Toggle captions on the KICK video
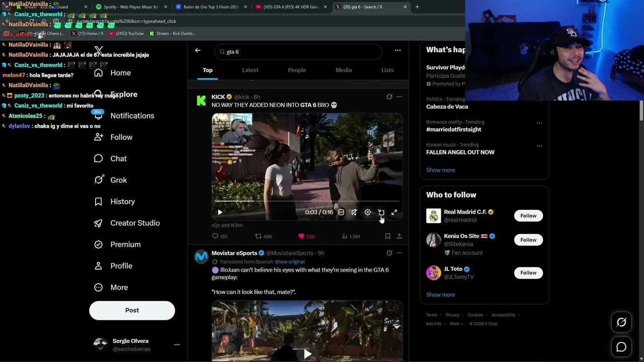Screen dimensions: 644x362 click(x=341, y=212)
